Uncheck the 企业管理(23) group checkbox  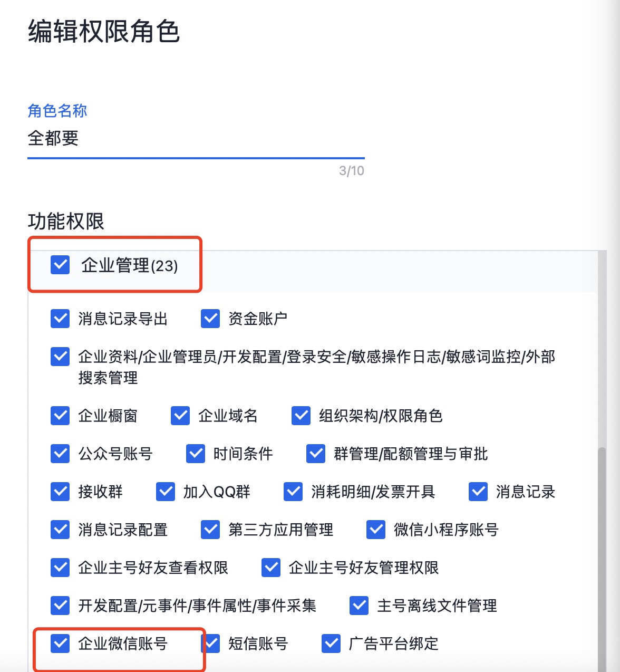tap(60, 265)
